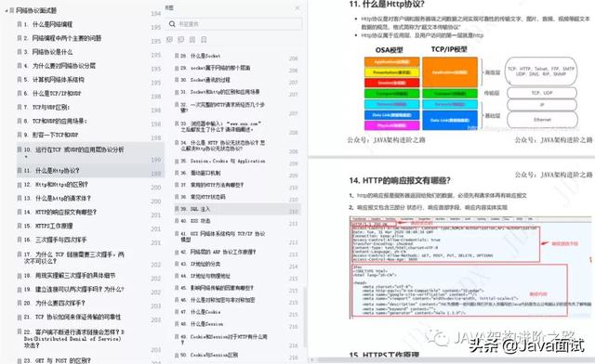
Task: Open bookmark 21. TCP协议如何来保证传输的可靠性
Action: pyautogui.click(x=73, y=317)
